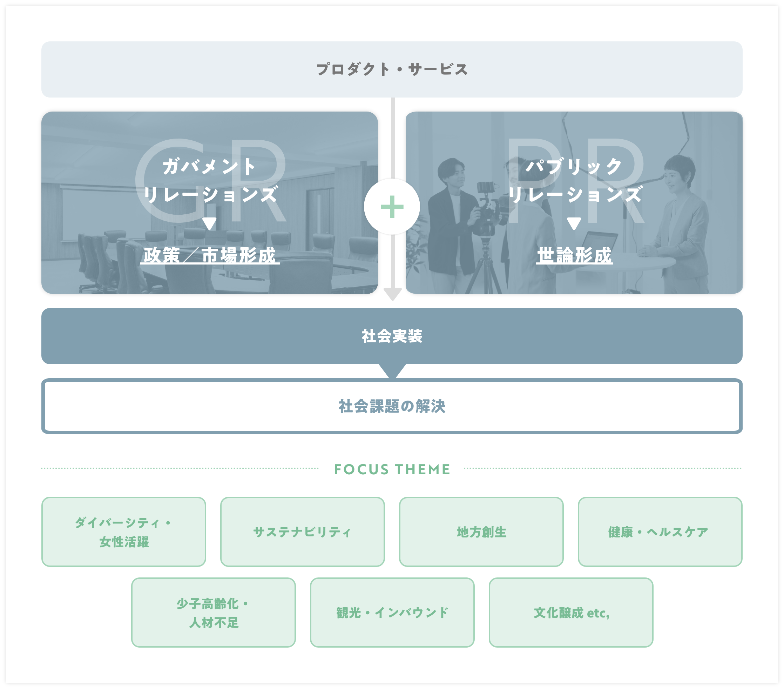Select the ダイバーシティ・女性活躍 theme tile

(x=123, y=531)
